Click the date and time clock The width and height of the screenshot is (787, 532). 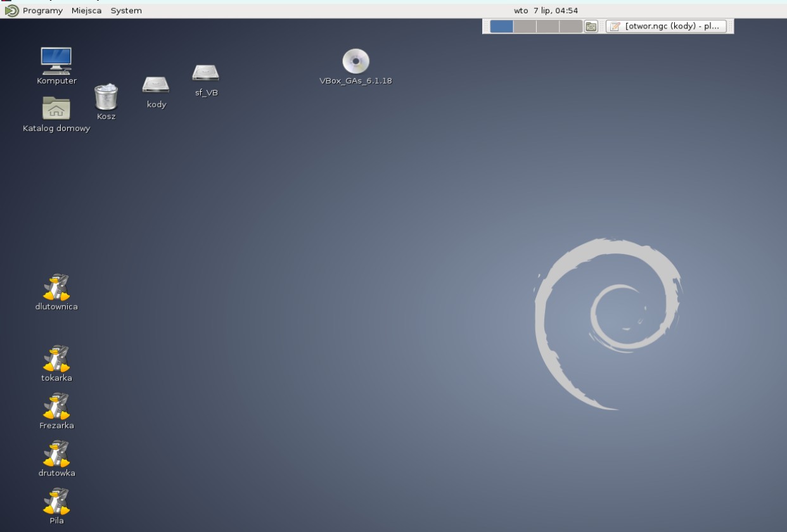546,11
